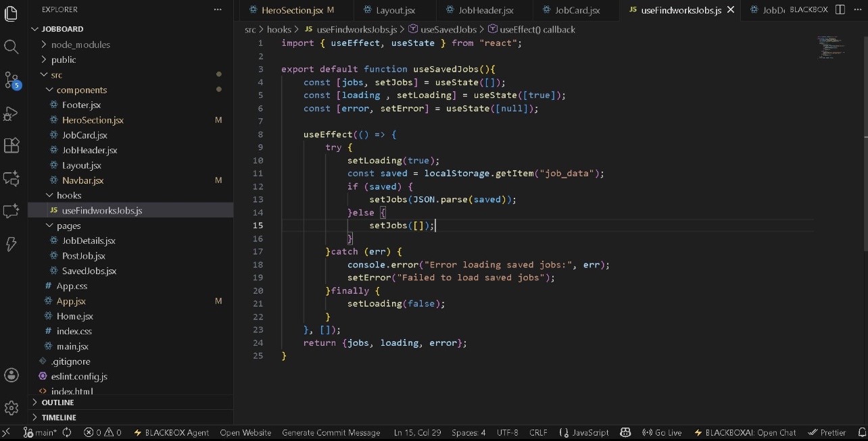Open App.jsx in explorer
The image size is (868, 441).
(x=130, y=301)
